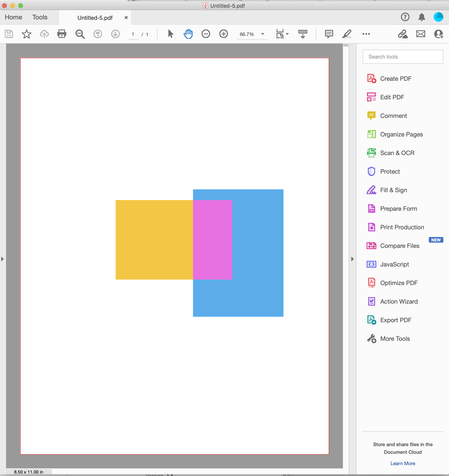Open the Print Production tool
Image resolution: width=449 pixels, height=476 pixels.
(402, 227)
